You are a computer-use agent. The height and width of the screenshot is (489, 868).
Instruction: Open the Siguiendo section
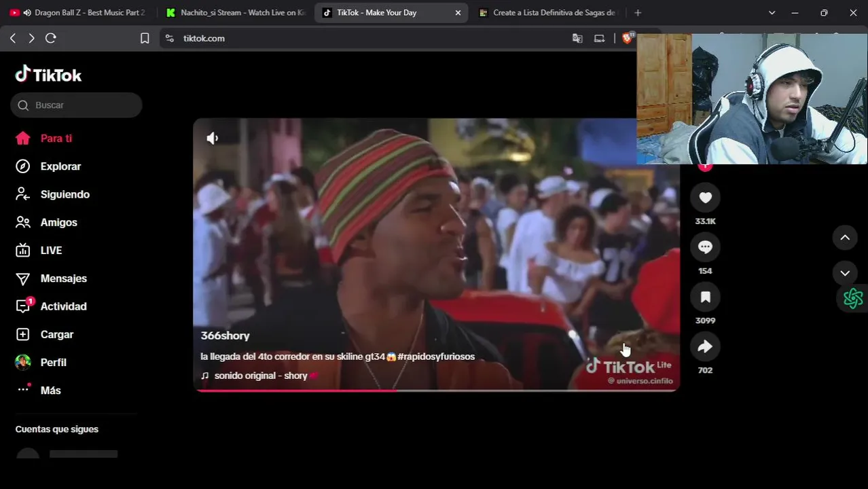coord(65,194)
